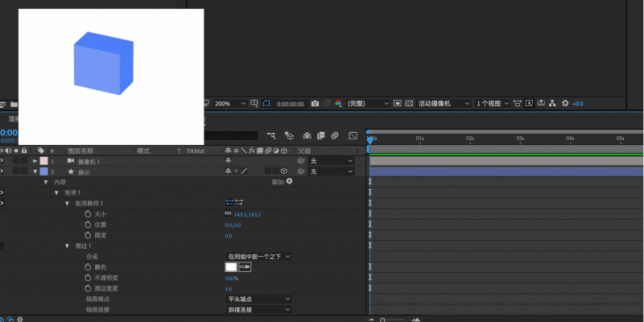This screenshot has width=644, height=322.
Task: Open the composition flowchart icon
Action: tap(552, 104)
